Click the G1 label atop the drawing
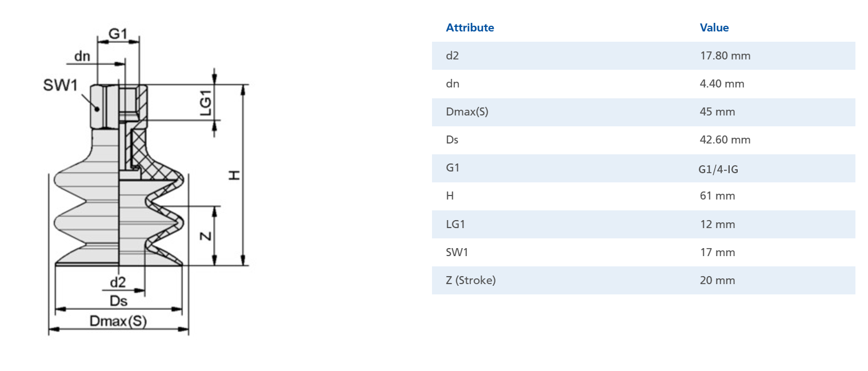This screenshot has height=371, width=868. [x=118, y=34]
